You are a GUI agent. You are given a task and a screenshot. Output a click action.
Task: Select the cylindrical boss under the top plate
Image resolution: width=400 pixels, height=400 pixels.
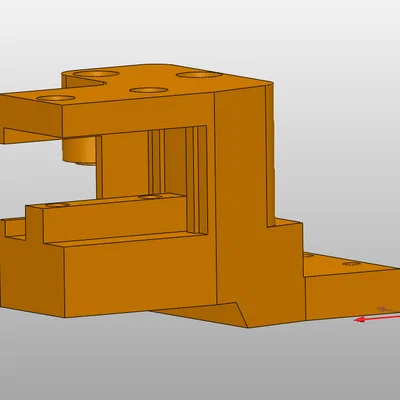coord(79,150)
